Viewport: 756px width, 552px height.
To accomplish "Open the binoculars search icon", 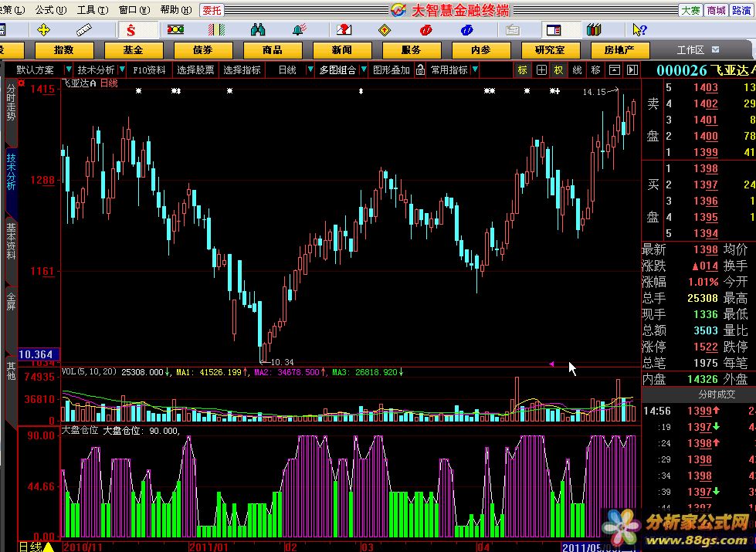I will coord(258,30).
